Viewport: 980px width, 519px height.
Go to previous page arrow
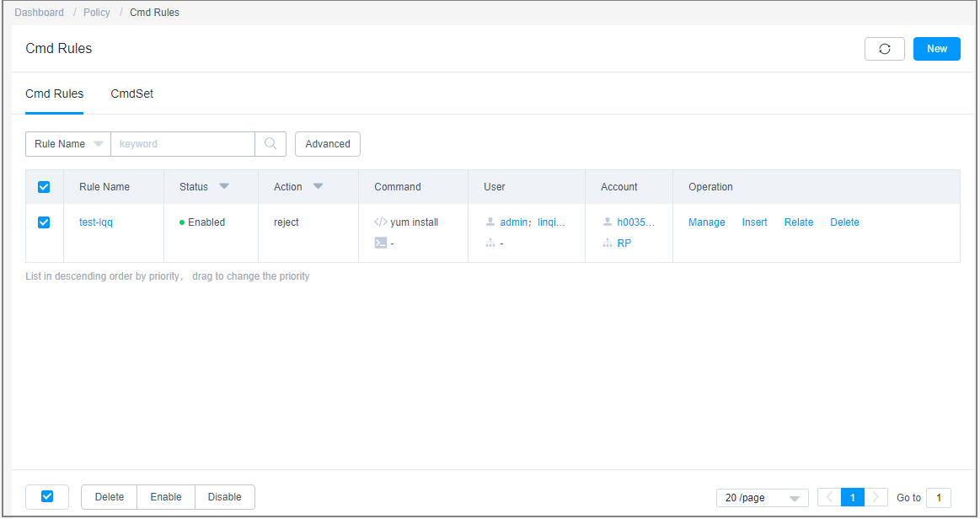coord(829,497)
